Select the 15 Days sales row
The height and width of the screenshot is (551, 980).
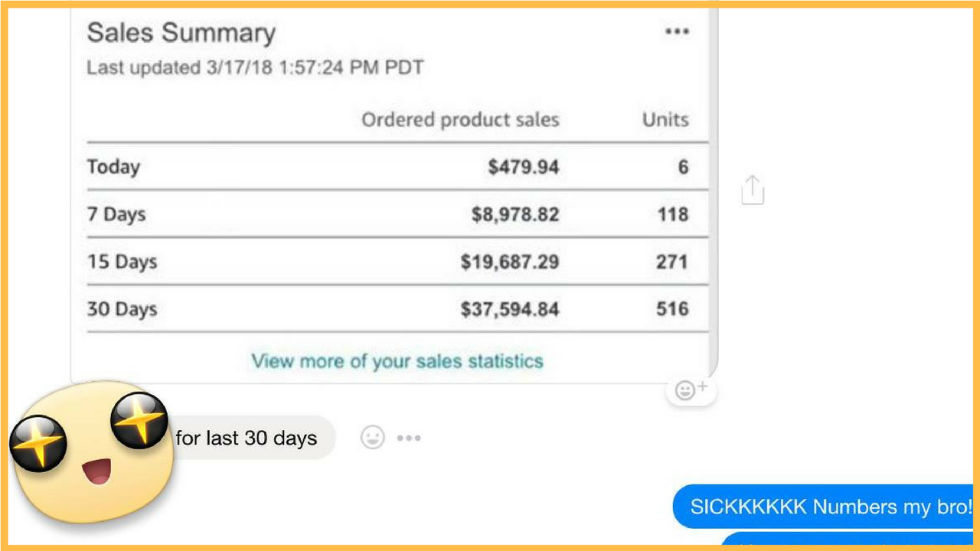[x=397, y=262]
